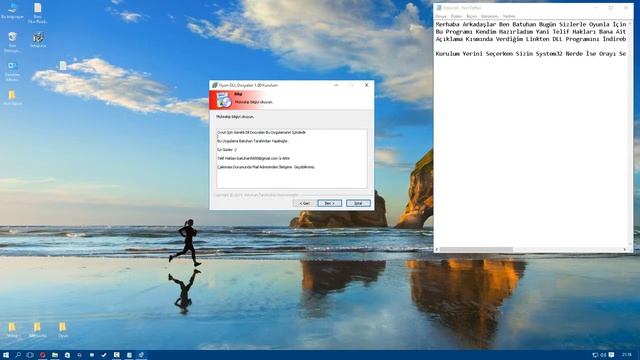Screen dimensions: 640x360
Task: Minimize the installer window
Action: click(x=336, y=85)
